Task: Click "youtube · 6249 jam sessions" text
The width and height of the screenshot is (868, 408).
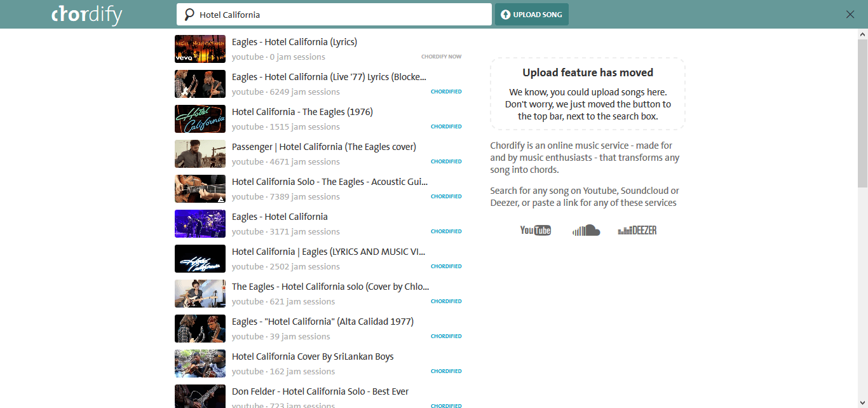Action: 286,92
